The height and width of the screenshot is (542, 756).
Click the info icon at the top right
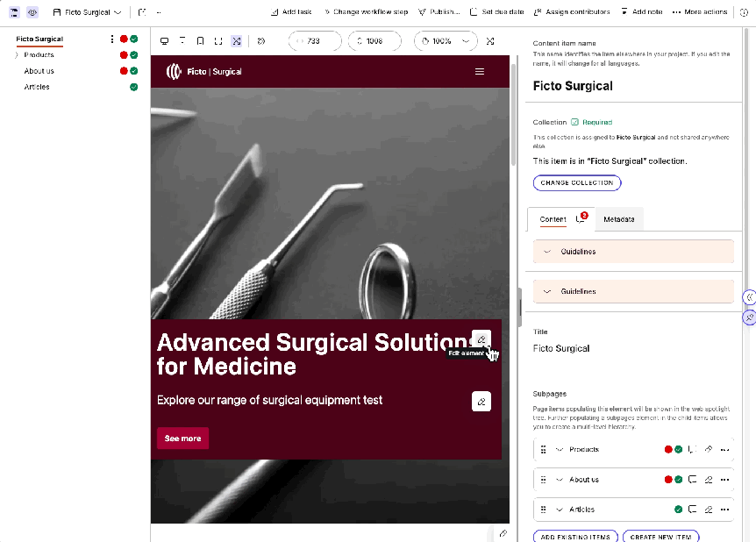pos(745,12)
